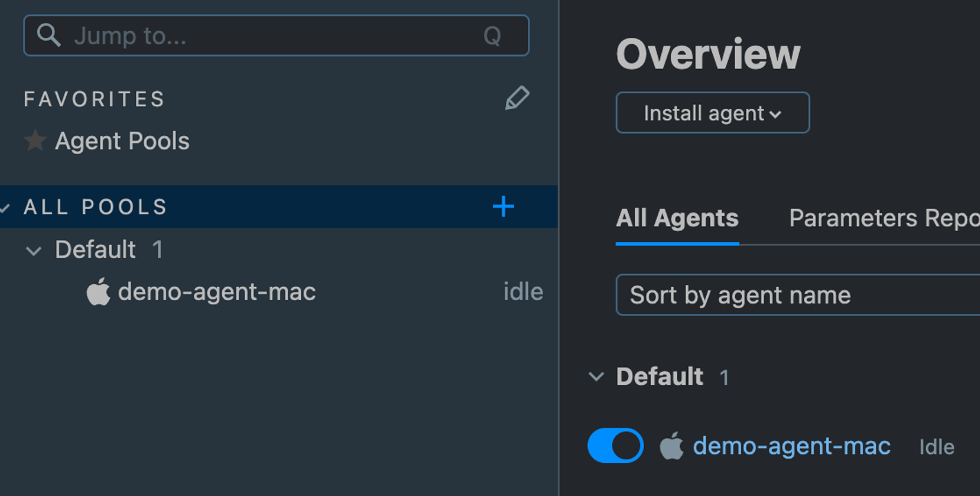Switch to the Parameters Report tab

[x=884, y=219]
